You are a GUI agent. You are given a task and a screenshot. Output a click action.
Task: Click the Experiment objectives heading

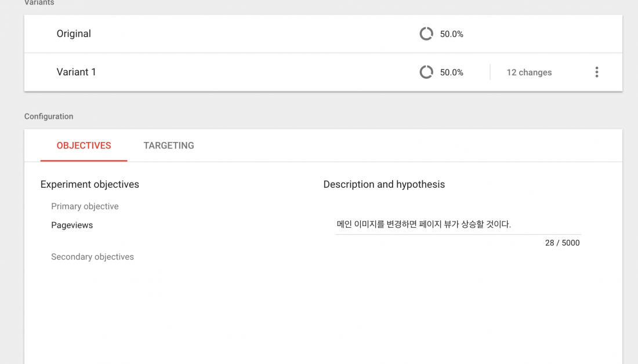click(89, 184)
